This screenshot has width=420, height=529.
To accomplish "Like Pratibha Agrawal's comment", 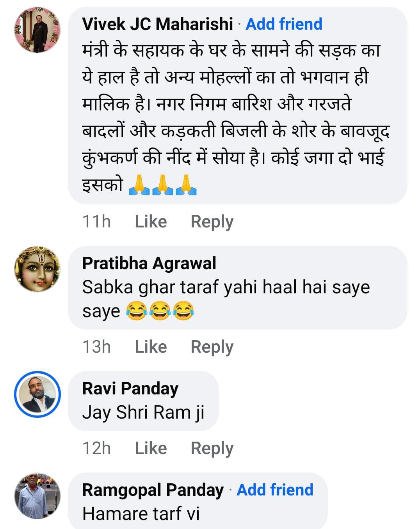I will point(150,346).
